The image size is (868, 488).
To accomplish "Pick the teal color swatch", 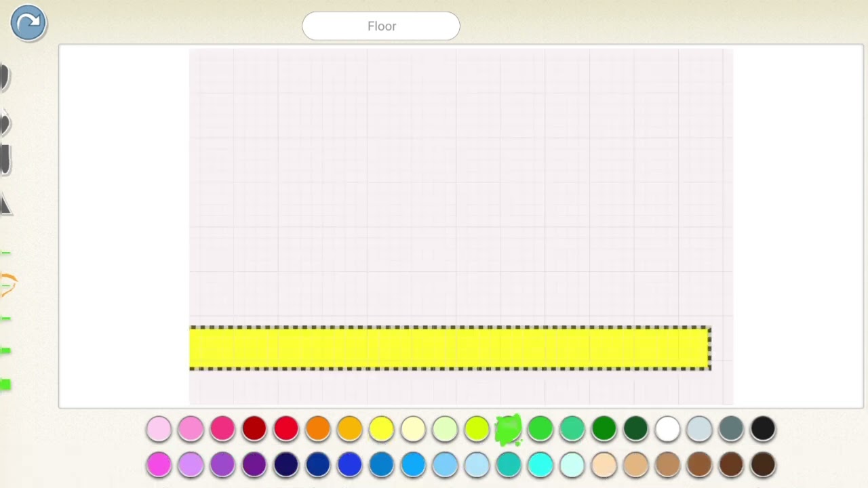I will click(509, 465).
